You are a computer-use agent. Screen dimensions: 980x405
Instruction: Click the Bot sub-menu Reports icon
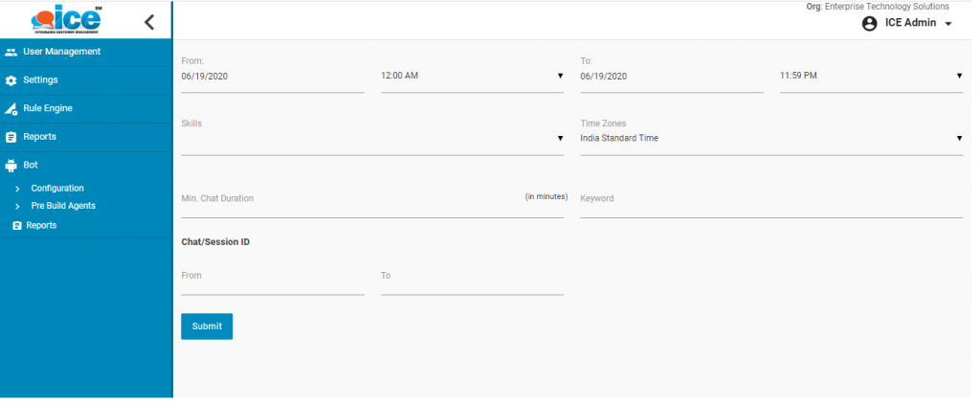[16, 226]
